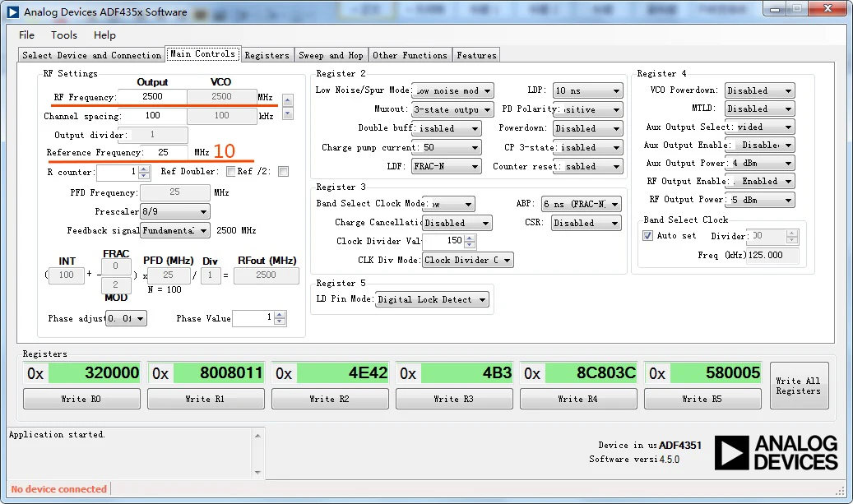Increase Phase Value with up arrow
The height and width of the screenshot is (504, 853).
click(280, 315)
